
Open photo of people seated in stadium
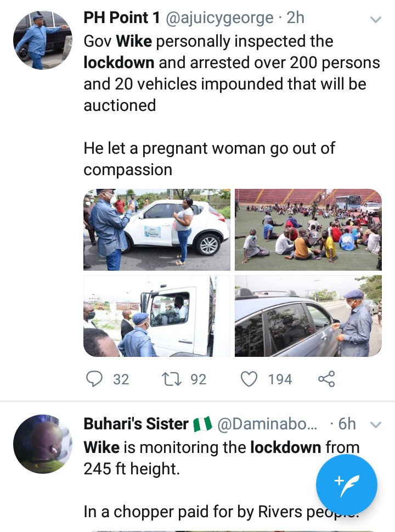click(308, 229)
